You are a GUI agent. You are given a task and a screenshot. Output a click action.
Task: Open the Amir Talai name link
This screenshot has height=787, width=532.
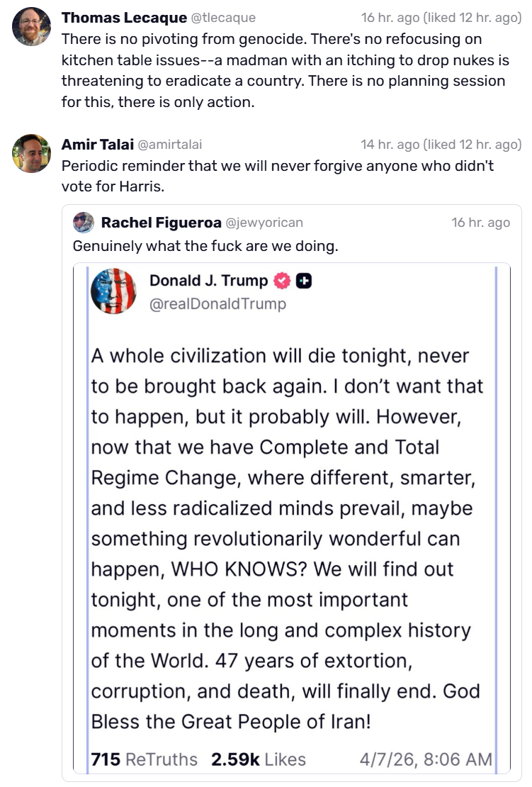pyautogui.click(x=97, y=145)
